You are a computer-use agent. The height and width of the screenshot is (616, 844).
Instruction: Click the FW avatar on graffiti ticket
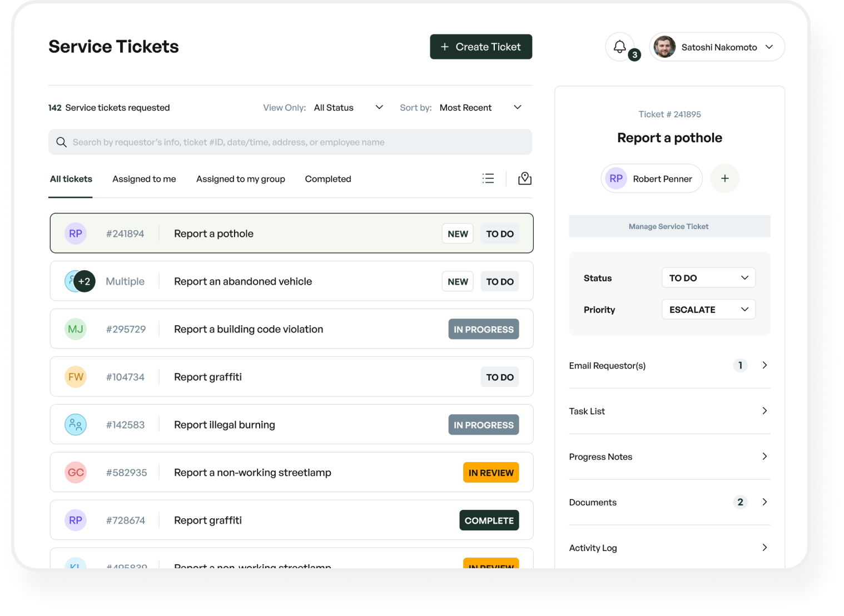[x=76, y=377]
